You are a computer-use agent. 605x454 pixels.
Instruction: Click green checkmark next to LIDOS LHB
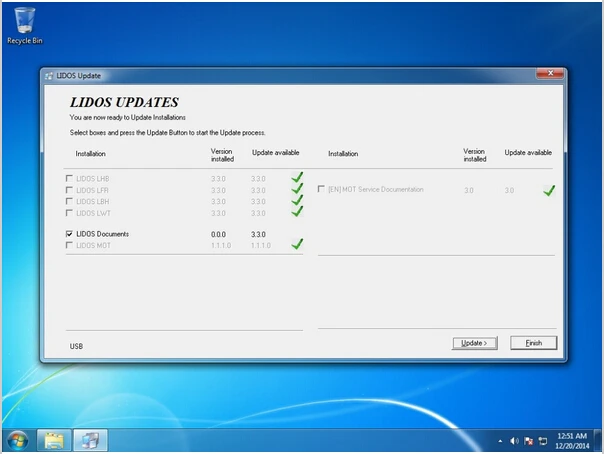pos(297,178)
